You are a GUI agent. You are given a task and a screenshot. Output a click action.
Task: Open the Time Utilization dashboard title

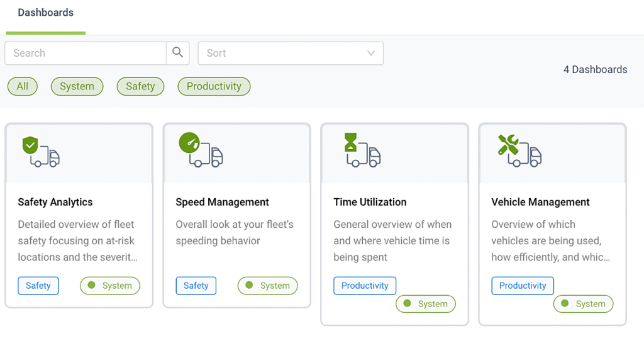pyautogui.click(x=370, y=202)
